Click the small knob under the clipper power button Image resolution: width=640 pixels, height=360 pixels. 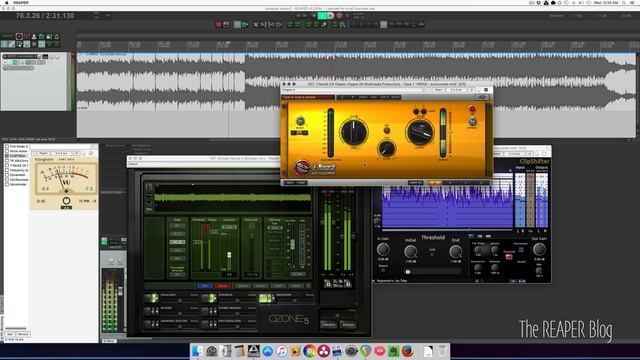tap(472, 121)
